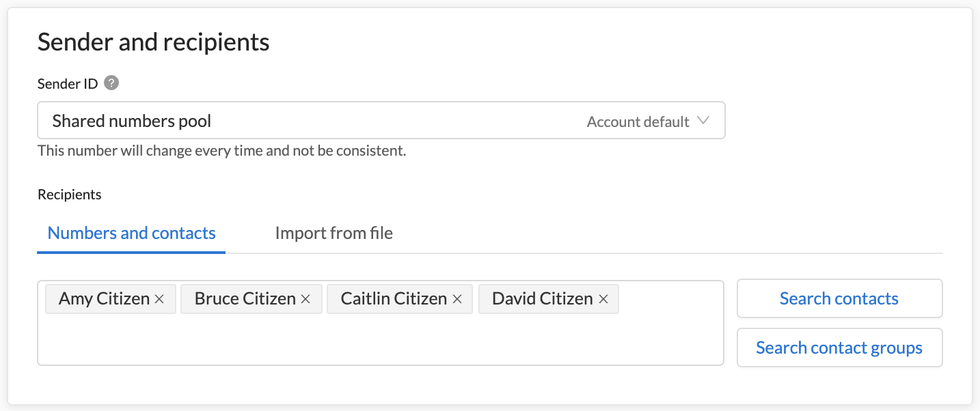Click the Sender ID field label
980x411 pixels.
(68, 84)
